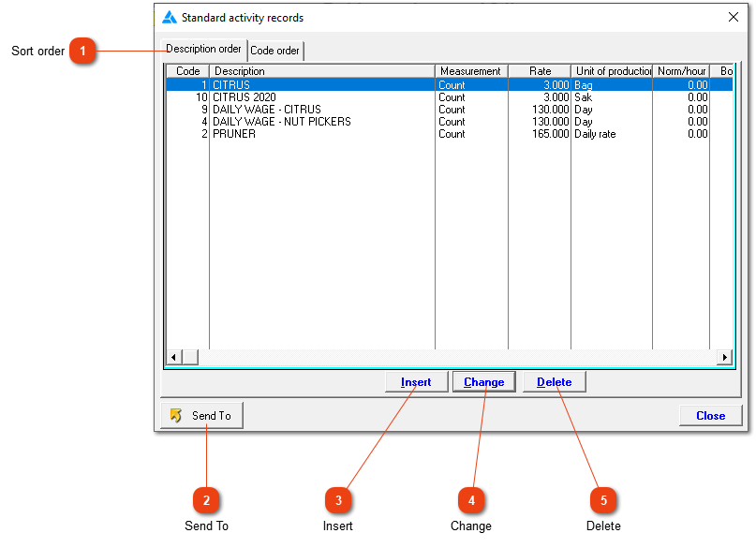
Task: Click the Send To arrow icon
Action: click(x=176, y=416)
